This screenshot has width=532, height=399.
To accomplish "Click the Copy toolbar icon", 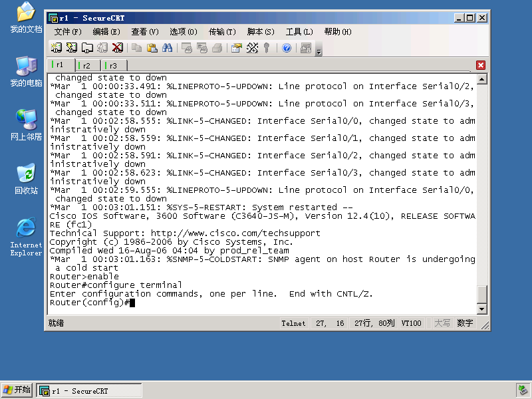I will coord(137,48).
